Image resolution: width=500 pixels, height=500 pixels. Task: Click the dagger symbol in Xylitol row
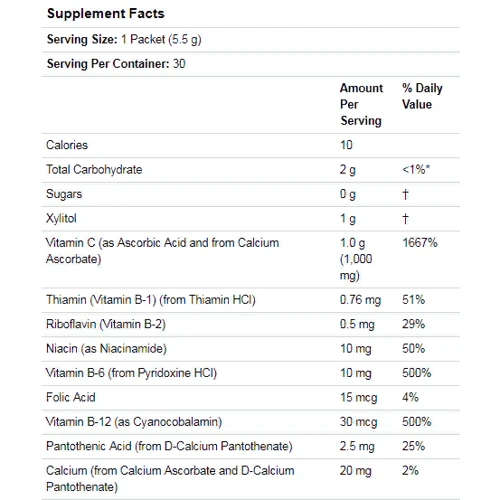405,219
